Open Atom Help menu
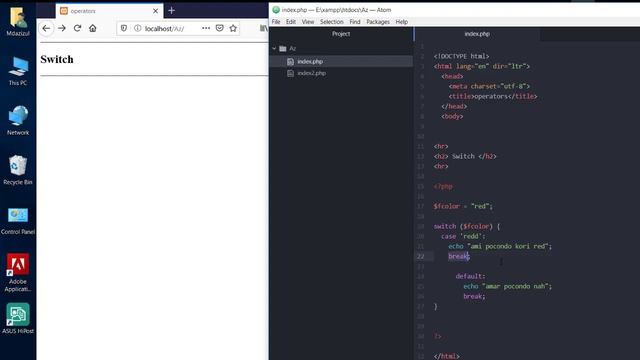 (402, 22)
